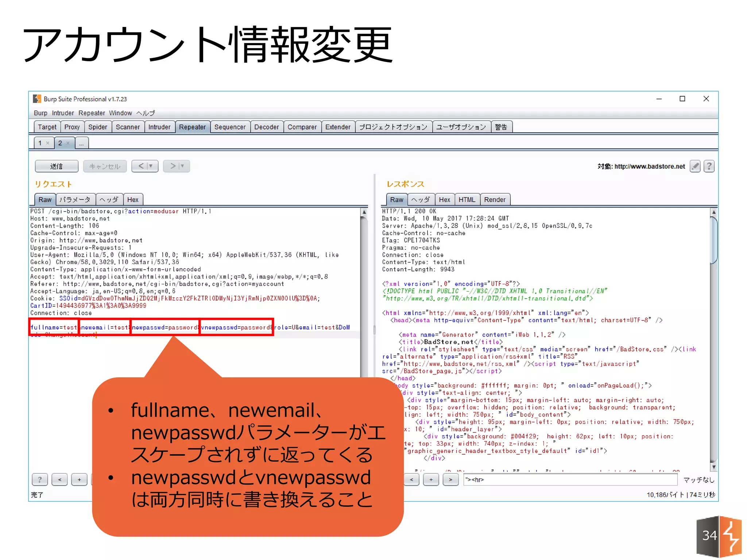Viewport: 747px width, 560px height.
Task: Open the 警告 tab
Action: tap(501, 127)
